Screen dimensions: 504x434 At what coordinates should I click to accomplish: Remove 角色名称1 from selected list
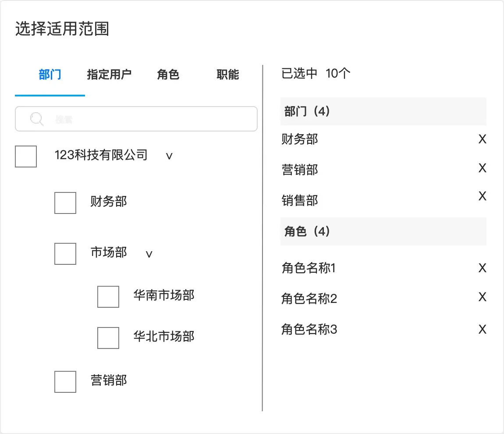pos(482,268)
